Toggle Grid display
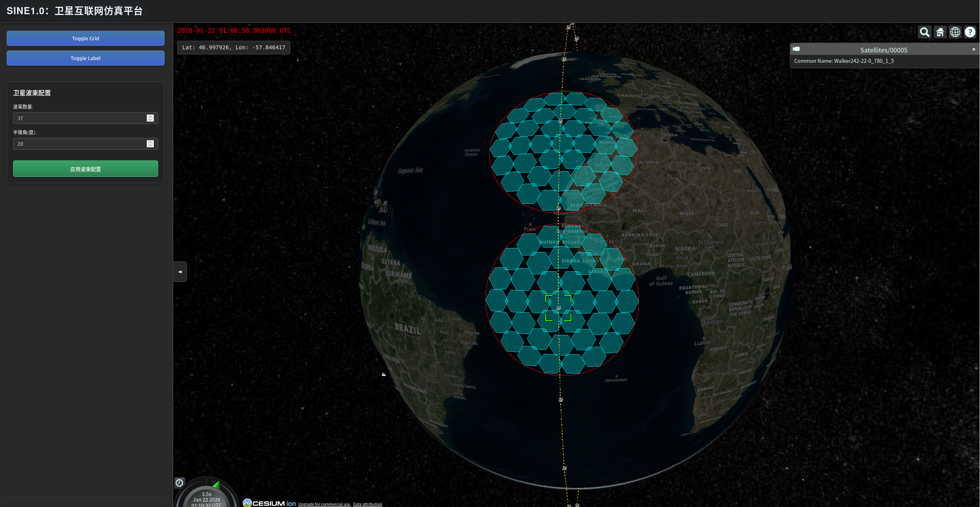 (86, 38)
